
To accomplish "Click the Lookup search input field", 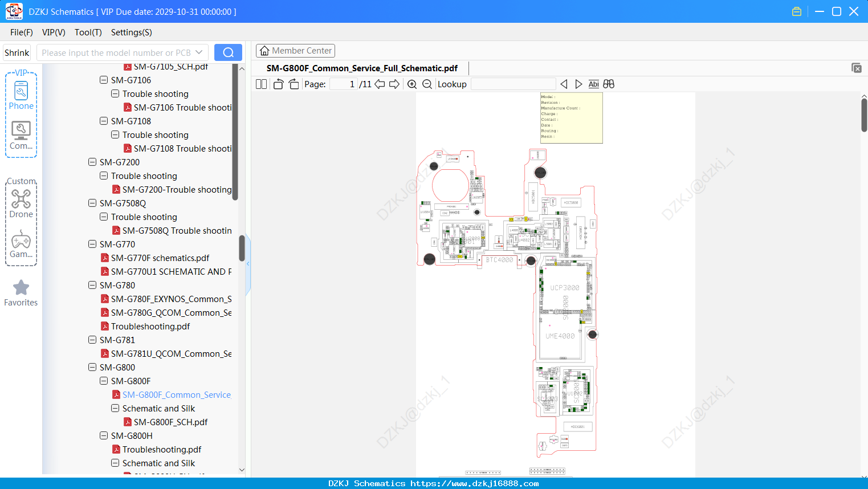I will 513,84.
